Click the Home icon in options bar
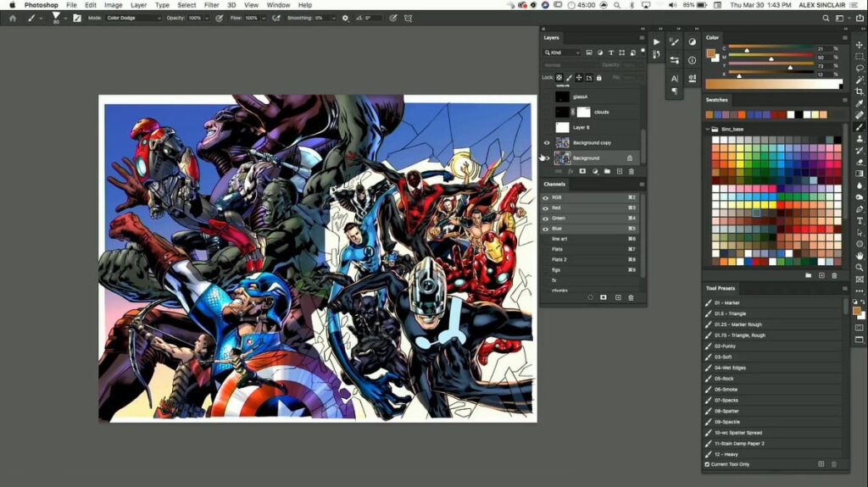Screen dimensions: 868x487 pyautogui.click(x=13, y=19)
